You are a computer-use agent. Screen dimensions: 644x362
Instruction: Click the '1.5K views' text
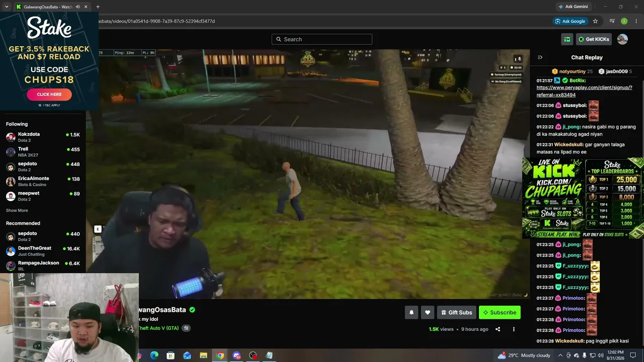pos(441,329)
